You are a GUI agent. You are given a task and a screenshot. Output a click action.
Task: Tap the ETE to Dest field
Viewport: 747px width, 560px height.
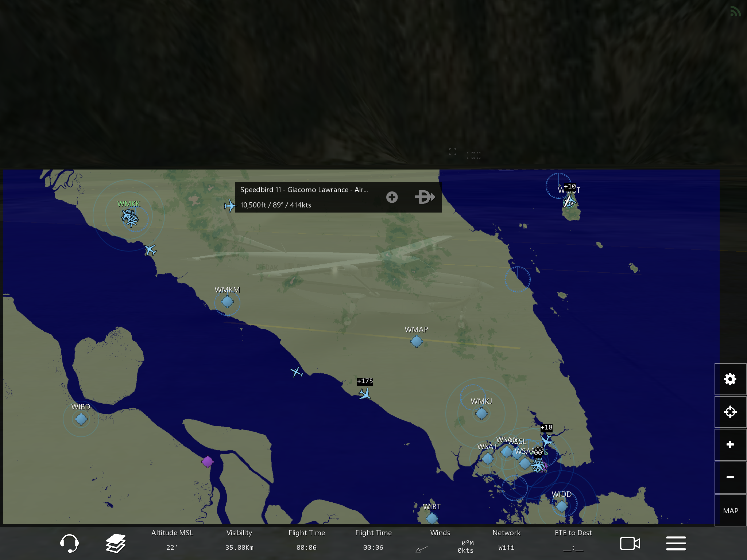pos(573,540)
